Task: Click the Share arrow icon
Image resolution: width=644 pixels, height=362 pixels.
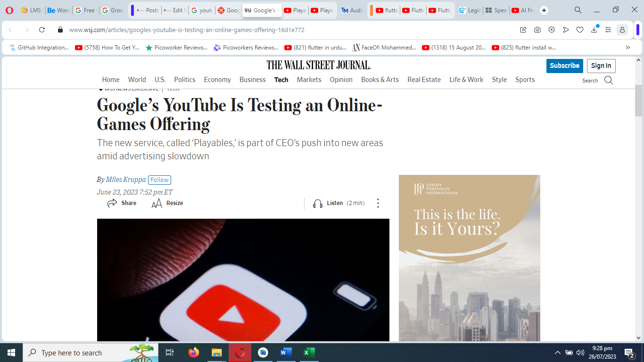Action: 112,203
